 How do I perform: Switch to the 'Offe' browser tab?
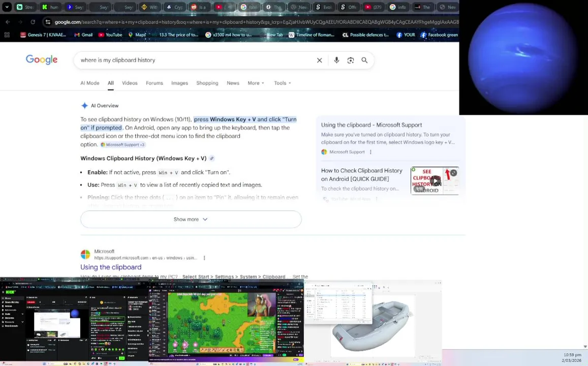click(348, 7)
